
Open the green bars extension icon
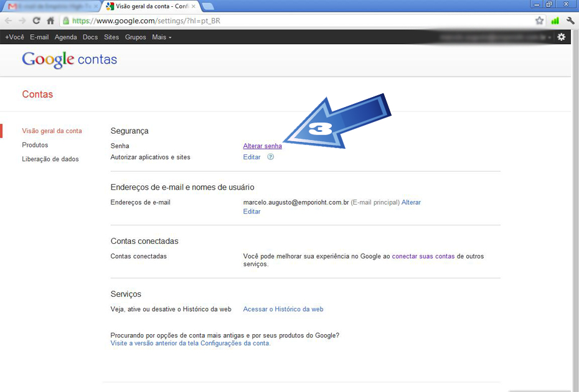tap(555, 21)
